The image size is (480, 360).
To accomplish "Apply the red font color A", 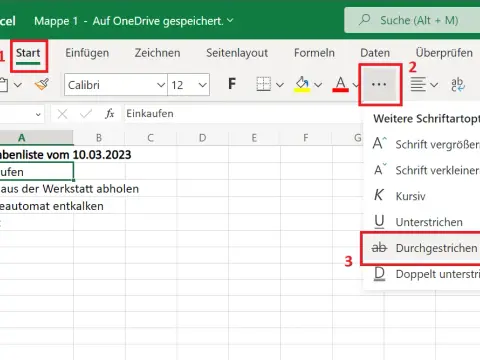I will [340, 85].
